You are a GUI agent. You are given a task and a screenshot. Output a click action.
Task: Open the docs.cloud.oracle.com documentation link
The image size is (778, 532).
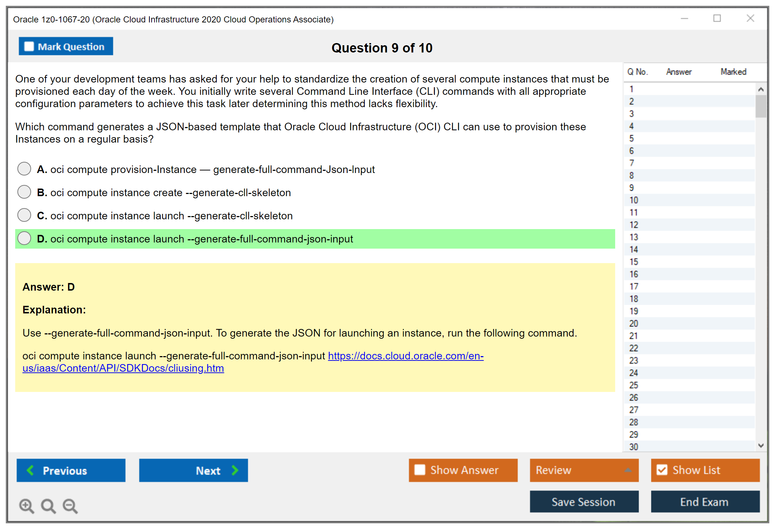pos(405,356)
